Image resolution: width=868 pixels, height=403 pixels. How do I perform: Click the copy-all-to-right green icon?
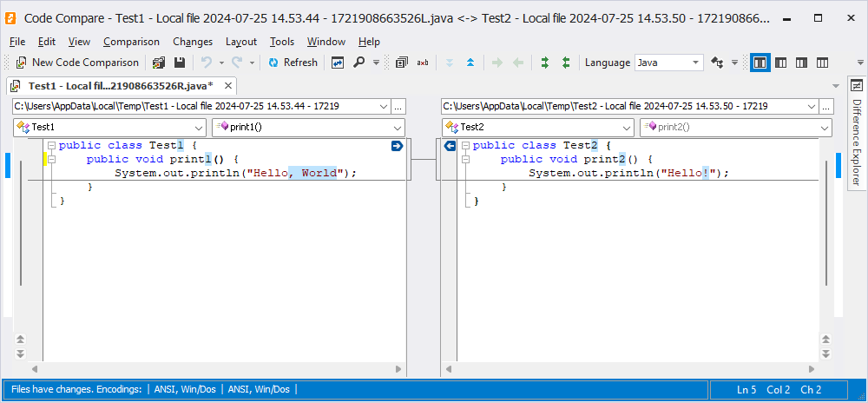tap(545, 63)
